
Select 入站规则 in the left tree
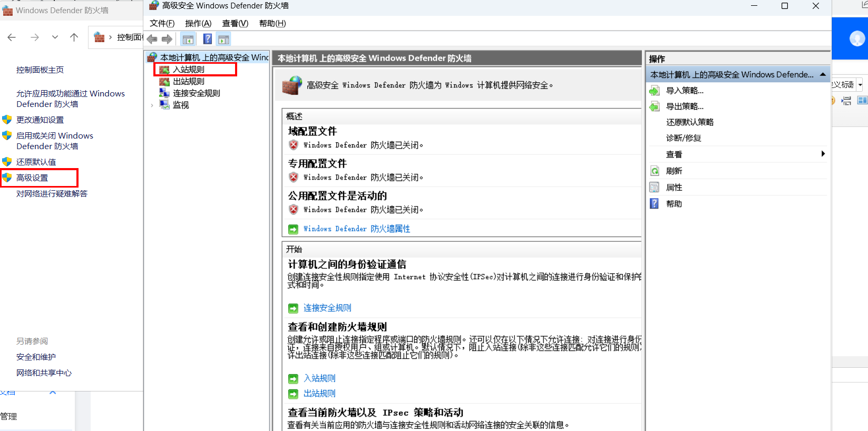(x=189, y=69)
